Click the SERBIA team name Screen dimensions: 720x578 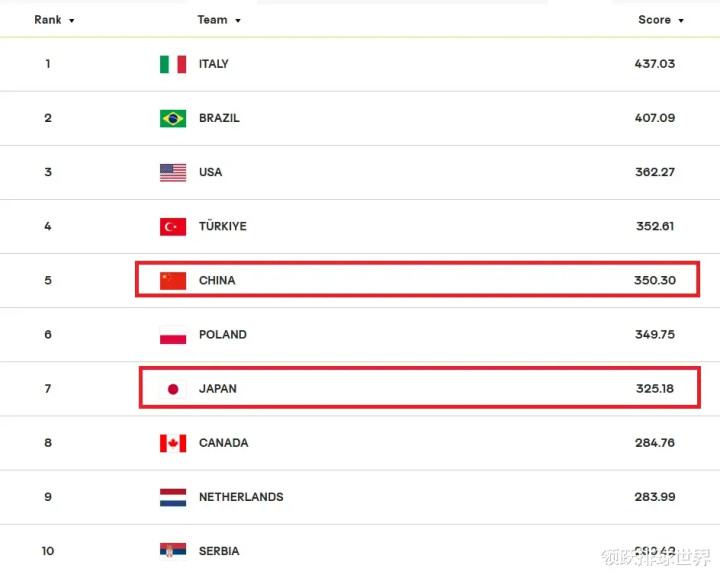219,551
